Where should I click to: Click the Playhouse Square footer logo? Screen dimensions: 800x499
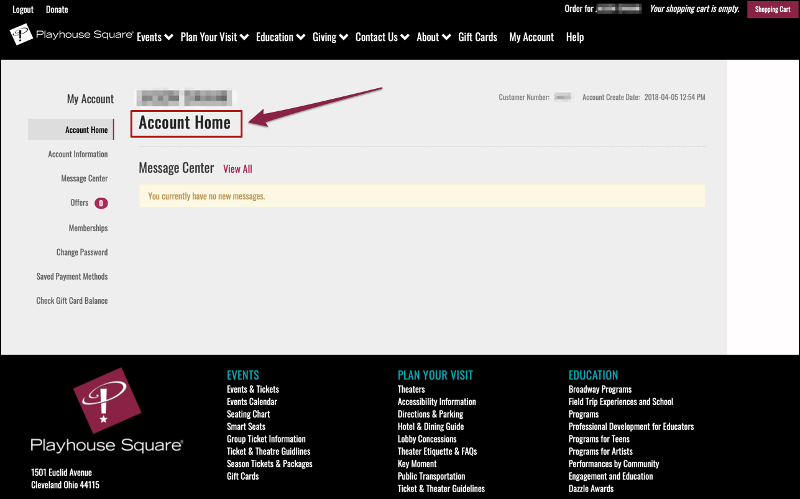107,411
